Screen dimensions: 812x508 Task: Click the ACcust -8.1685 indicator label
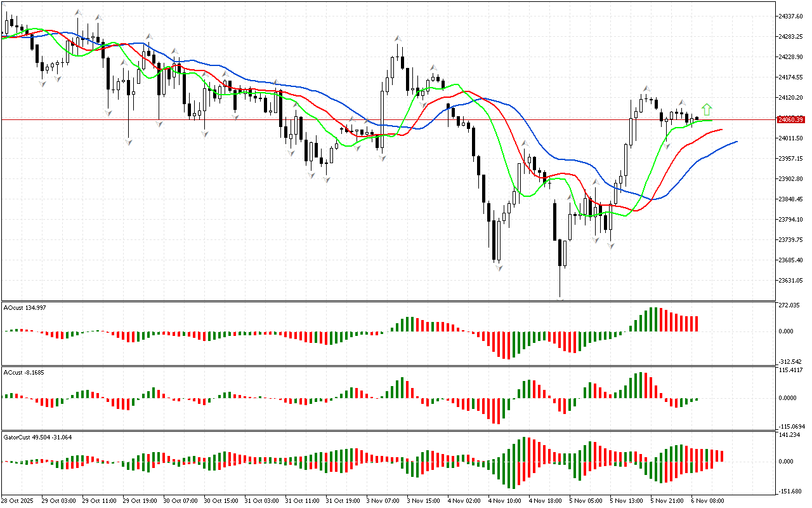tap(24, 372)
